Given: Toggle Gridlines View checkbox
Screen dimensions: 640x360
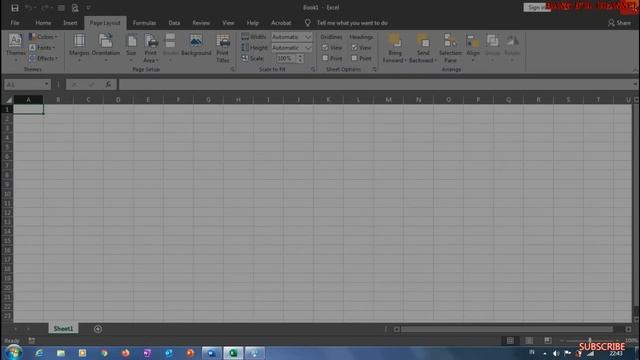Looking at the screenshot, I should coord(325,48).
